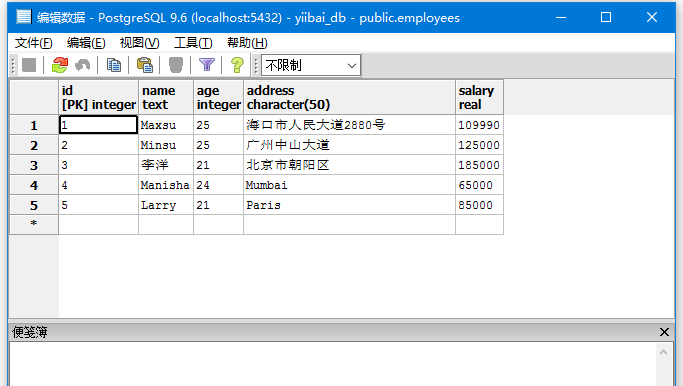Click the salary cell 85000
Viewport: 683px width, 386px height.
pyautogui.click(x=480, y=205)
